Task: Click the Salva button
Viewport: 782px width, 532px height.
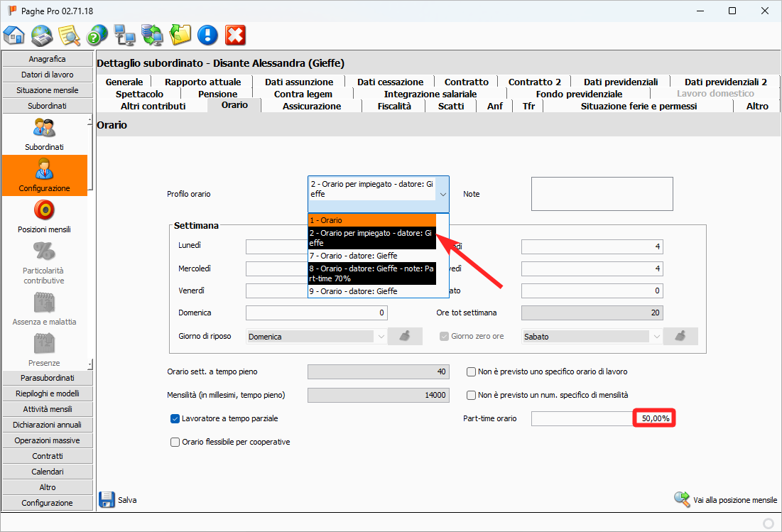Action: [118, 500]
